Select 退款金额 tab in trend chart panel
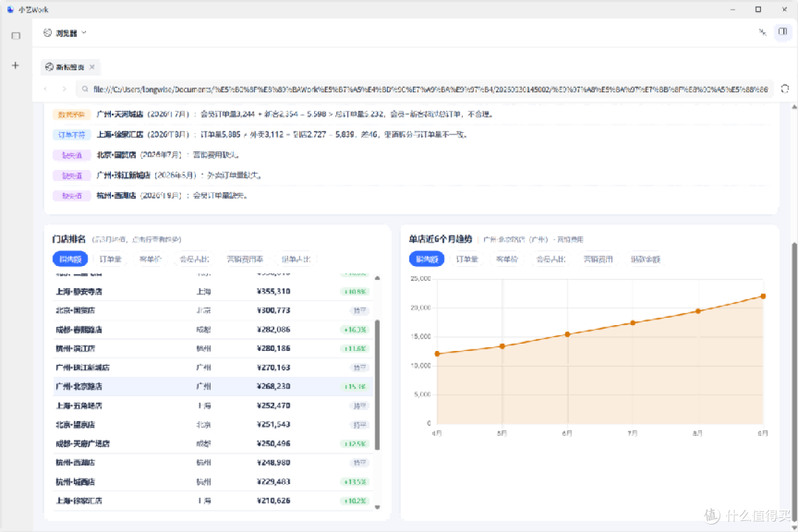The width and height of the screenshot is (798, 532). (x=646, y=259)
